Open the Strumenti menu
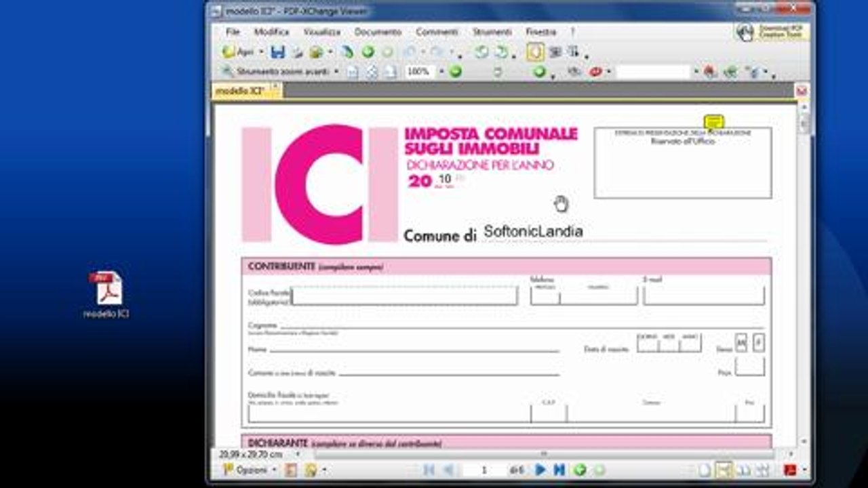Screen dimensions: 868x488 click(x=492, y=32)
